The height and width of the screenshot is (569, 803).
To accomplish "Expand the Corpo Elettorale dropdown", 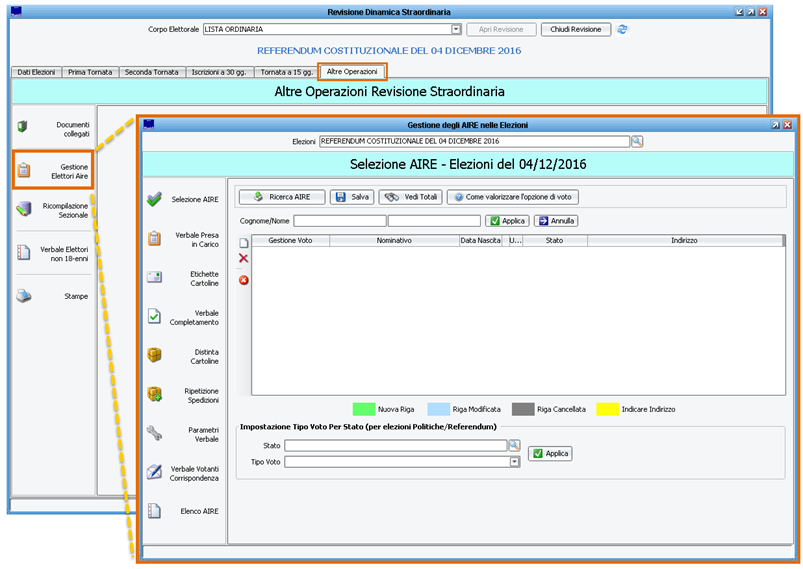I will click(456, 30).
